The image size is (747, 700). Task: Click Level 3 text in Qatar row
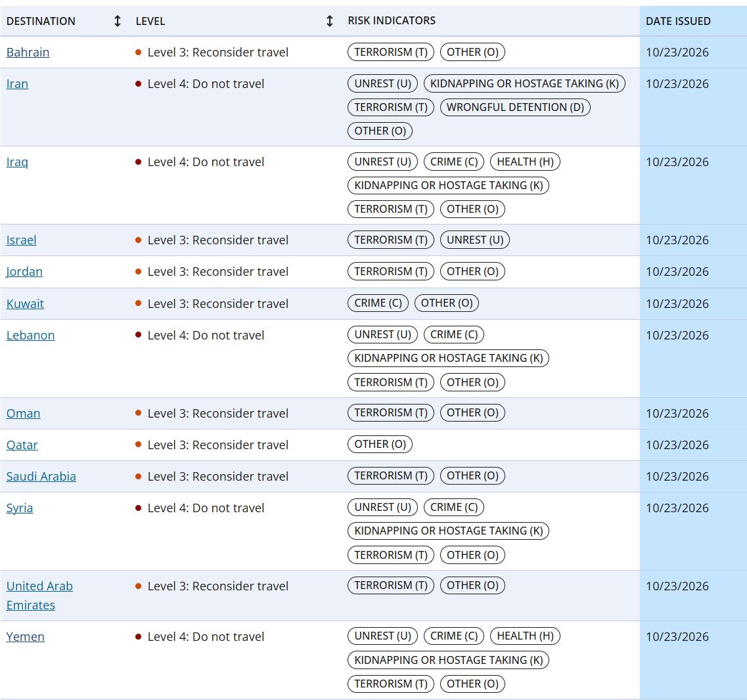pyautogui.click(x=218, y=445)
